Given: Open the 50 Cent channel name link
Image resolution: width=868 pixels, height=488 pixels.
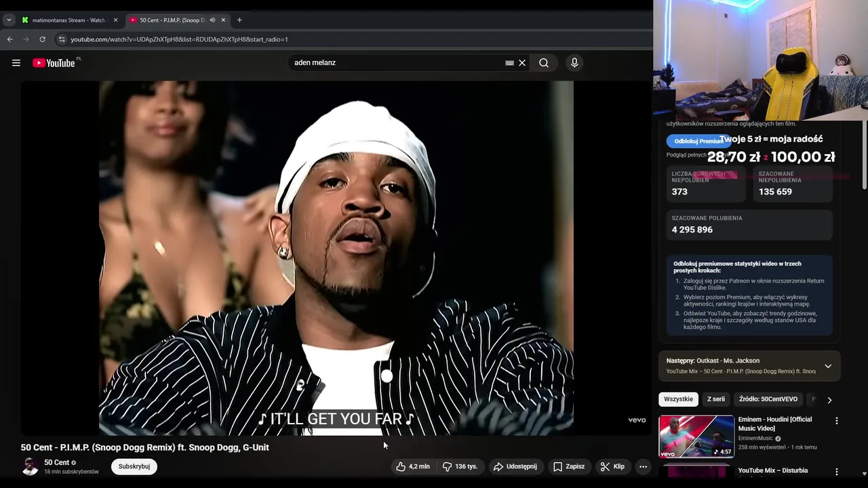Looking at the screenshot, I should pyautogui.click(x=56, y=462).
